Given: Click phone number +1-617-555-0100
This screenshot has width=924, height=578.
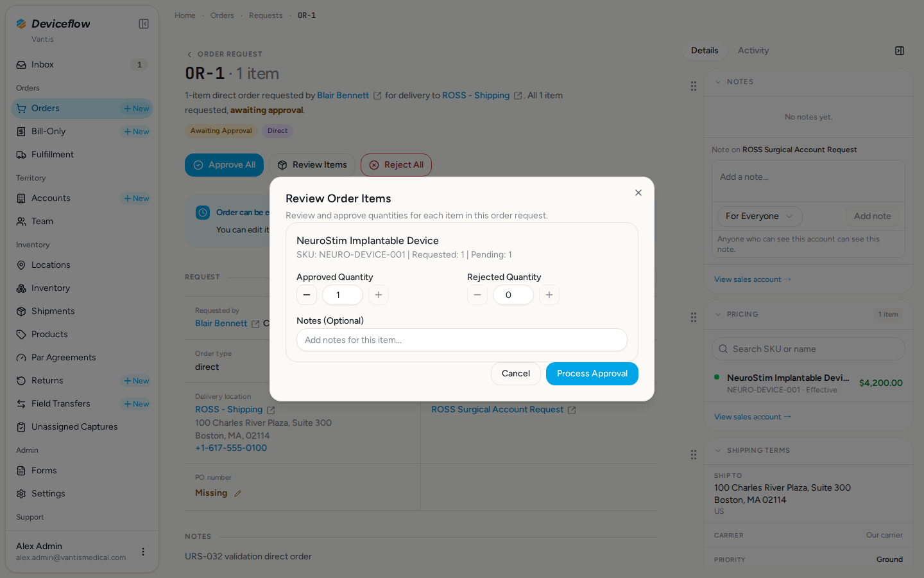Looking at the screenshot, I should pyautogui.click(x=231, y=448).
